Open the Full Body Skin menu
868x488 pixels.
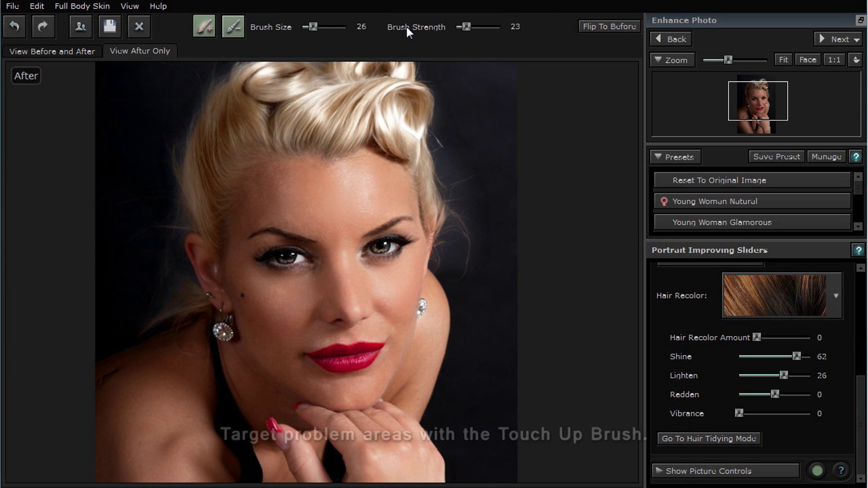pos(82,6)
